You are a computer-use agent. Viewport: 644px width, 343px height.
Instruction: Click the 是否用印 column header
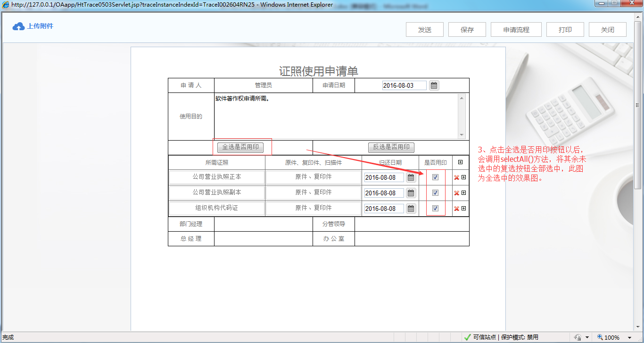point(436,163)
